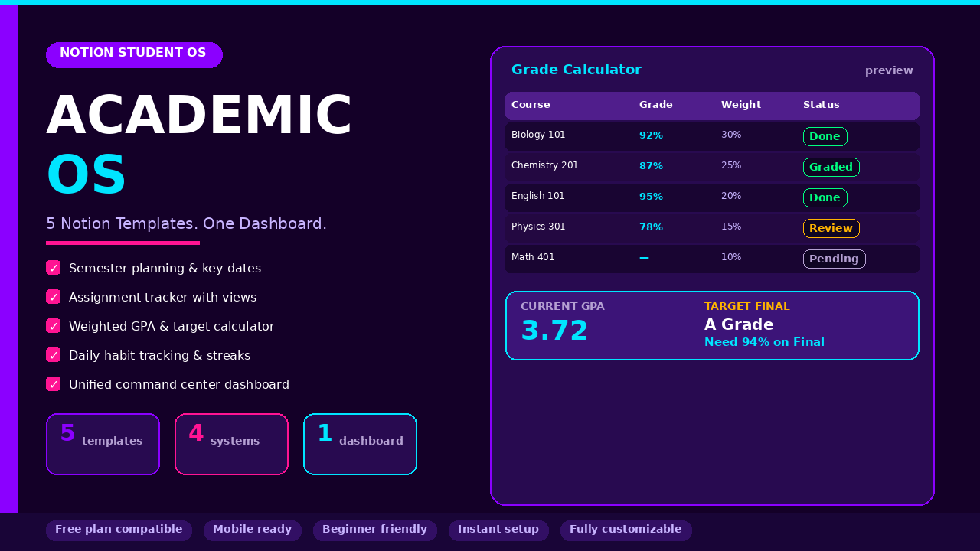980x551 pixels.
Task: Select the Biology 101 course name
Action: point(538,135)
